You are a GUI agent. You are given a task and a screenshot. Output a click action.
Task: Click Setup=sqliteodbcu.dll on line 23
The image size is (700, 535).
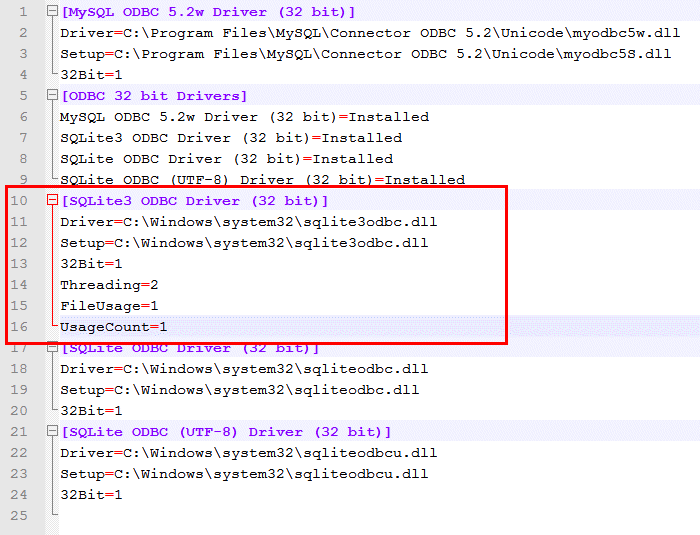click(244, 474)
